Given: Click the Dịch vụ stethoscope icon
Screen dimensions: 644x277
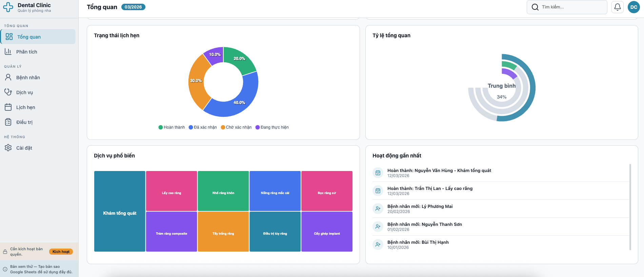Looking at the screenshot, I should (x=8, y=92).
